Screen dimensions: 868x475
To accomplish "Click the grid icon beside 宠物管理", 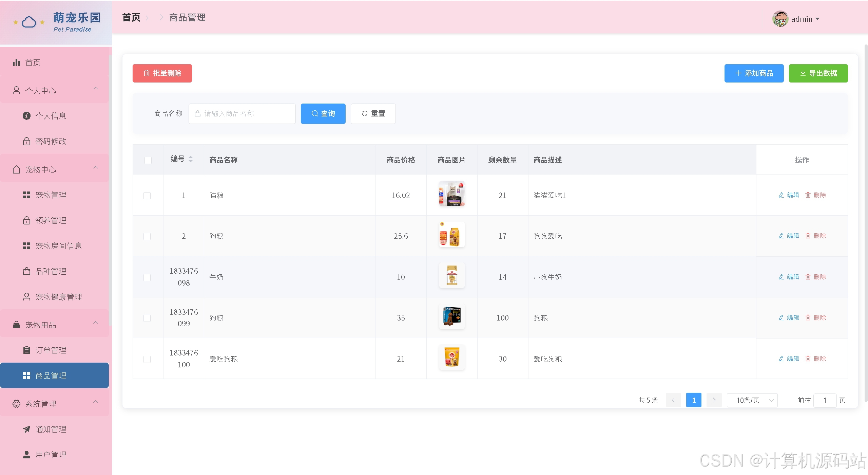I will (26, 195).
